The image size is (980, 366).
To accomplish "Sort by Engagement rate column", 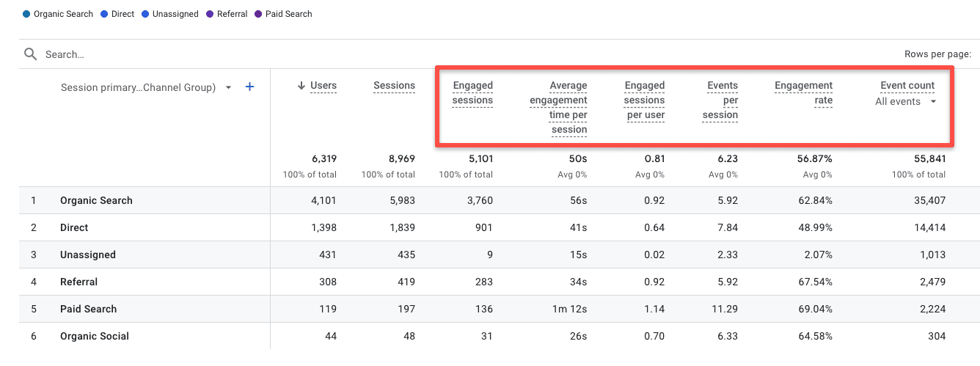I will (x=803, y=93).
